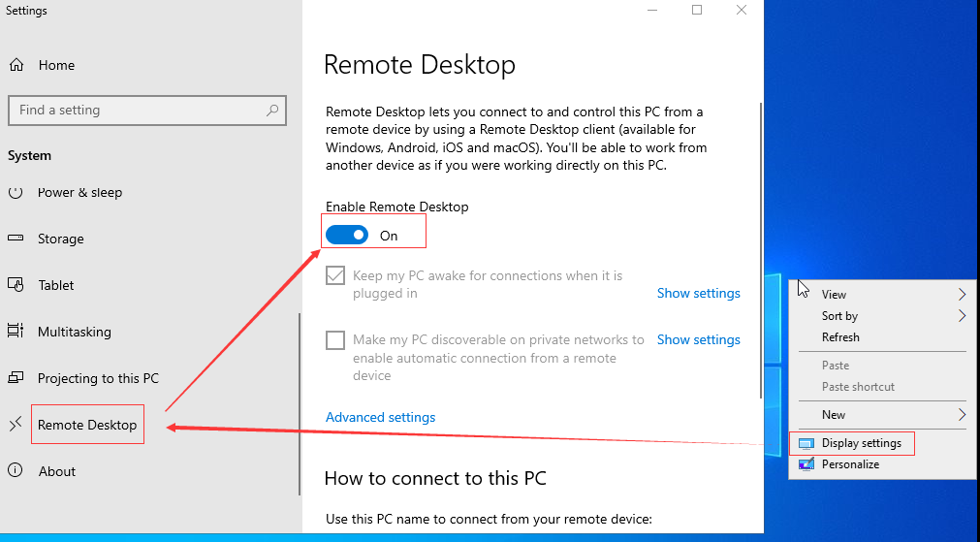Open Advanced settings link
The image size is (980, 542).
tap(381, 417)
